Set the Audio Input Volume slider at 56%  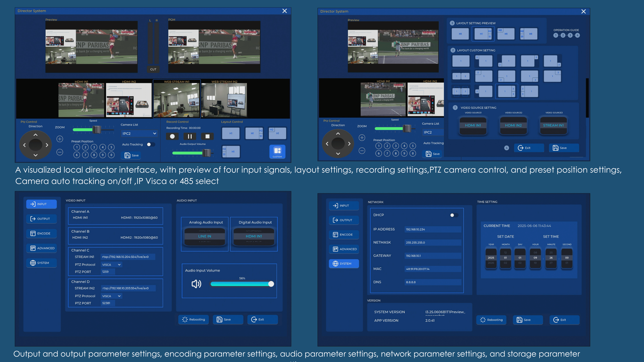coord(242,284)
